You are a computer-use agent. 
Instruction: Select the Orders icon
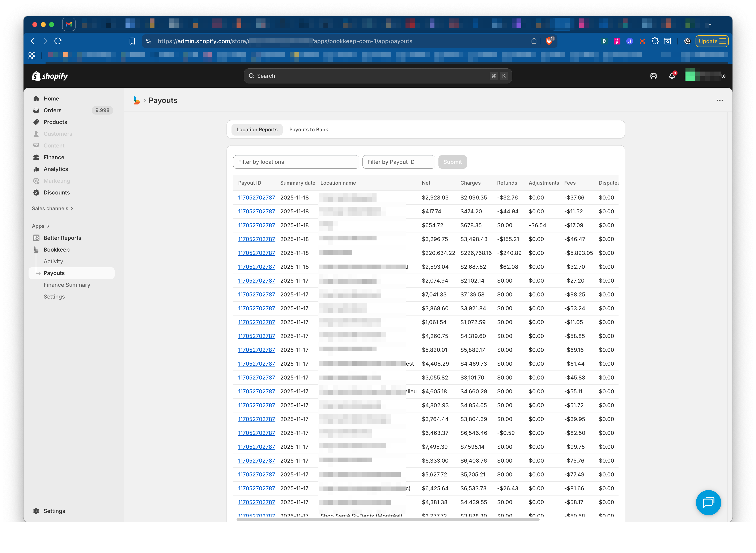click(36, 110)
